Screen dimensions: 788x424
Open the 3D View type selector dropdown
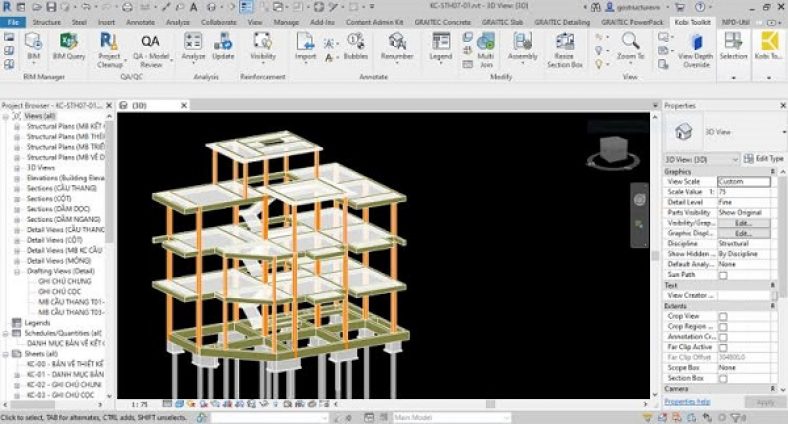click(x=782, y=132)
